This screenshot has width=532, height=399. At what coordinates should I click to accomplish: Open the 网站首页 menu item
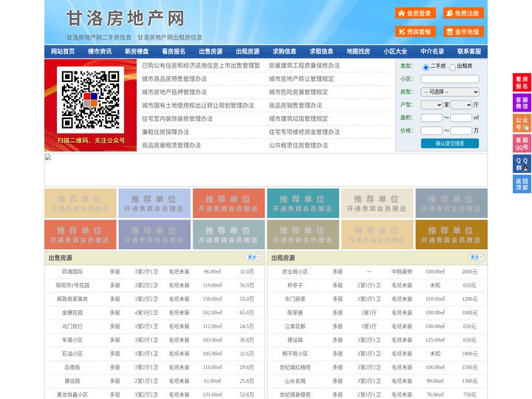(x=63, y=52)
